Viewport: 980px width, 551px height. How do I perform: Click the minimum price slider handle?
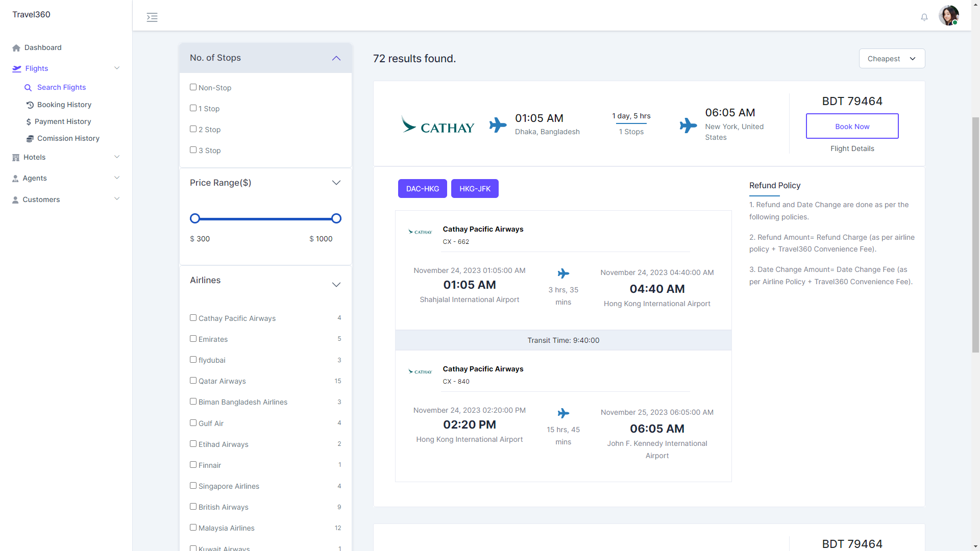tap(195, 219)
